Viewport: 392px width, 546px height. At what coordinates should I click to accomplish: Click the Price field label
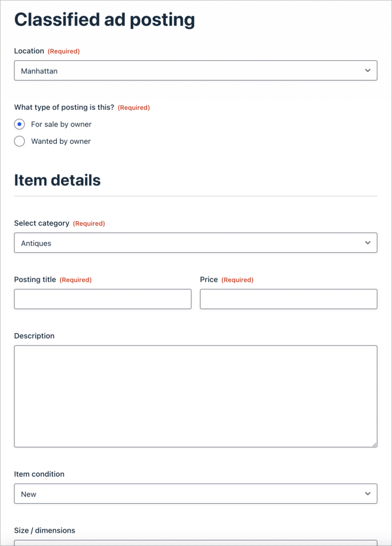click(x=209, y=279)
